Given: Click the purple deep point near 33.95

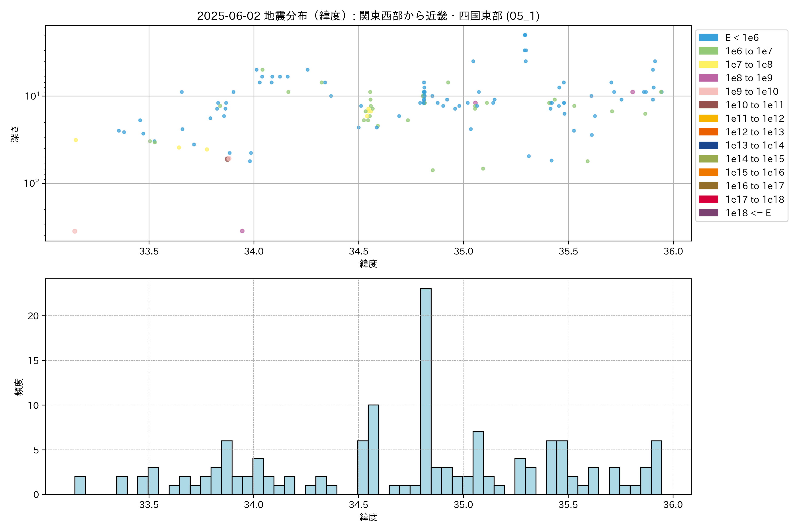Looking at the screenshot, I should (242, 231).
